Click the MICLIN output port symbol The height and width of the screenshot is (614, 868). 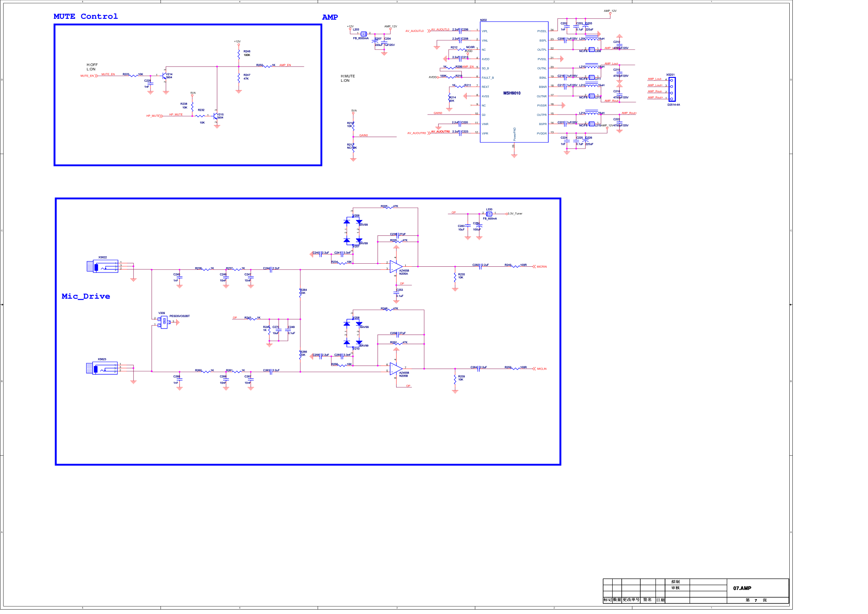[534, 369]
